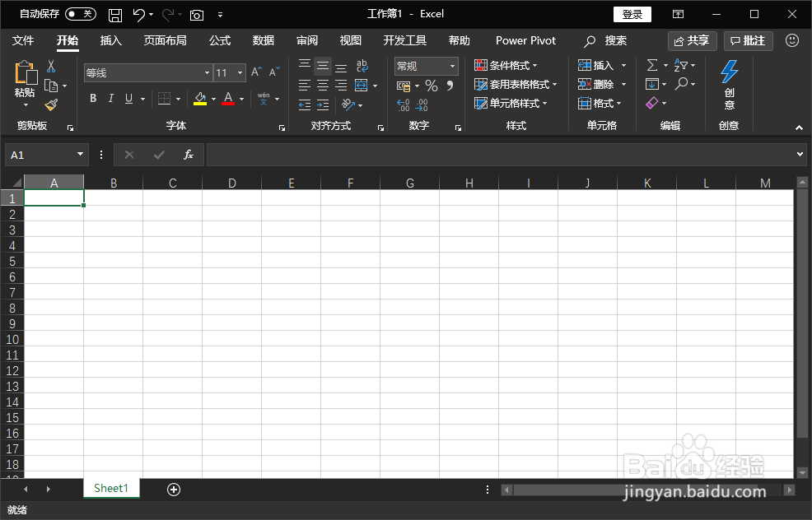Click the 共享 share button
812x520 pixels.
(693, 41)
